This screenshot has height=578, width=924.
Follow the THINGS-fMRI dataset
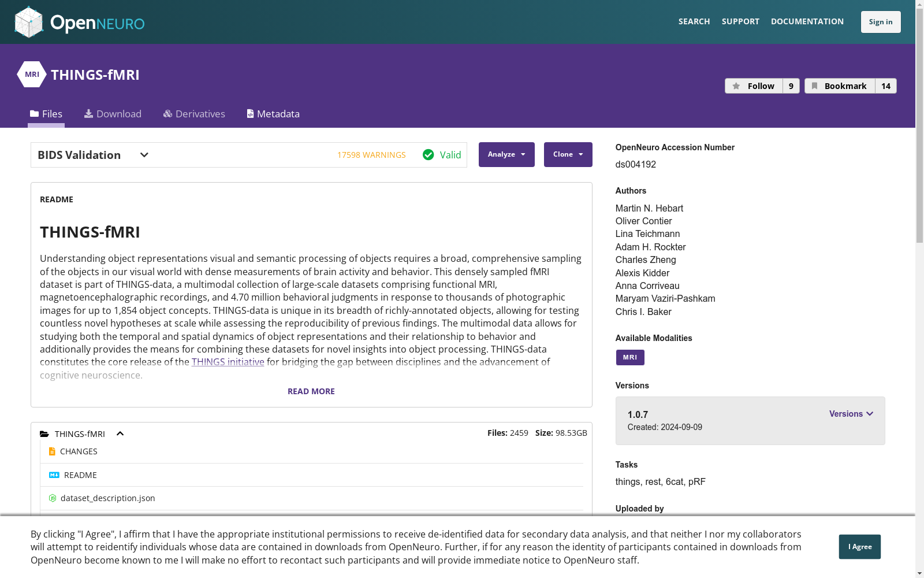[x=754, y=86]
